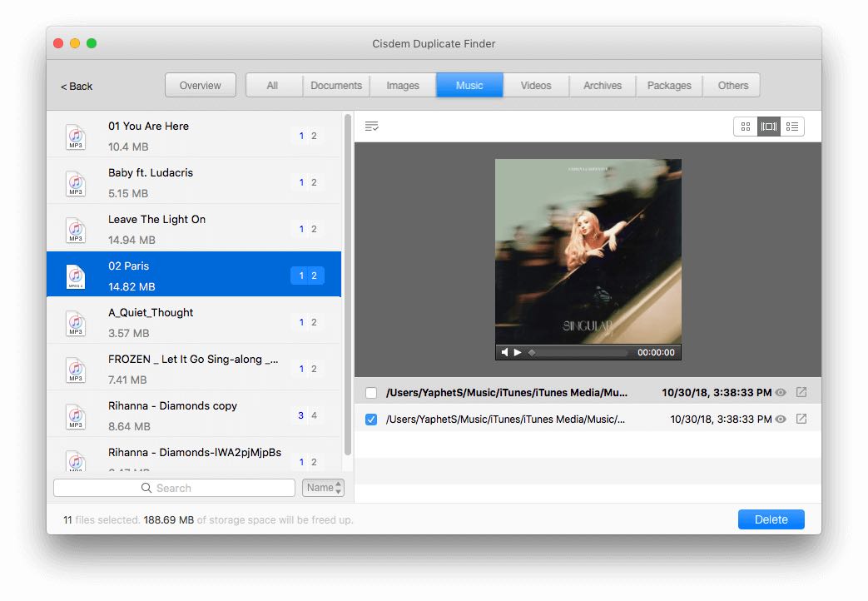Select the Baby ft. Ludacris row
Screen dimensions: 868x601
194,181
